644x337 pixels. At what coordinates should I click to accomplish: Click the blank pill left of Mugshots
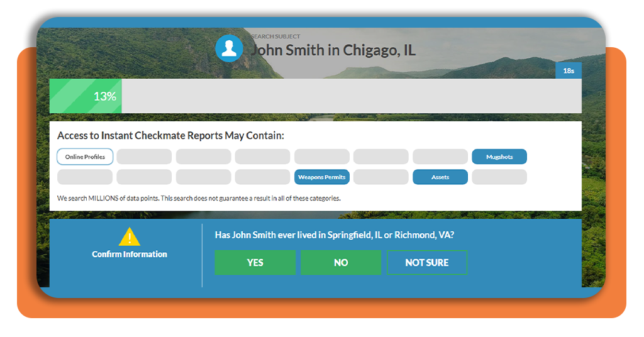440,157
